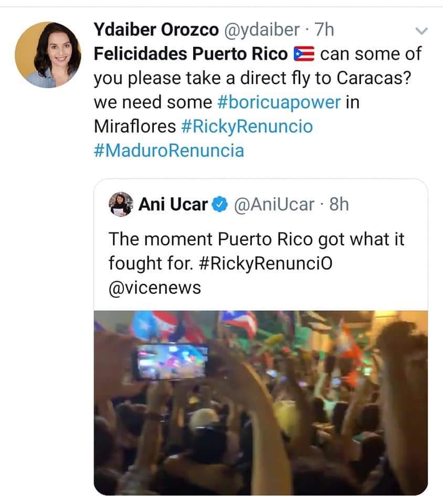Screen dimensions: 443x504
Task: Click #RickyRenunciO in the quoted tweet
Action: (266, 263)
